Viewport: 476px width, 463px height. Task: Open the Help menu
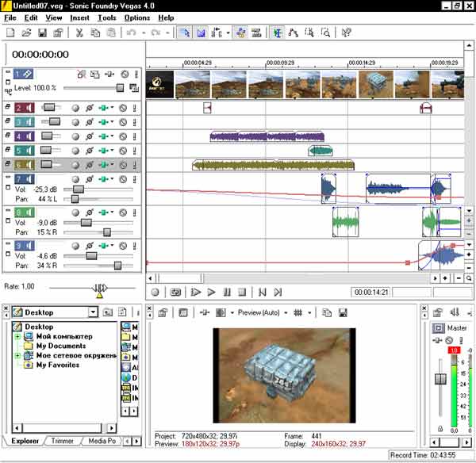click(x=166, y=18)
